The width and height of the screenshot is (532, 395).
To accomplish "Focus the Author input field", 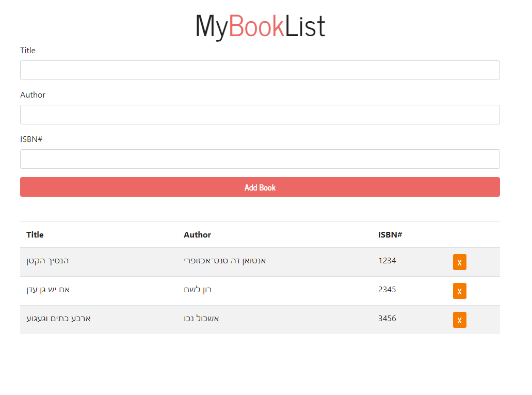I will (260, 114).
